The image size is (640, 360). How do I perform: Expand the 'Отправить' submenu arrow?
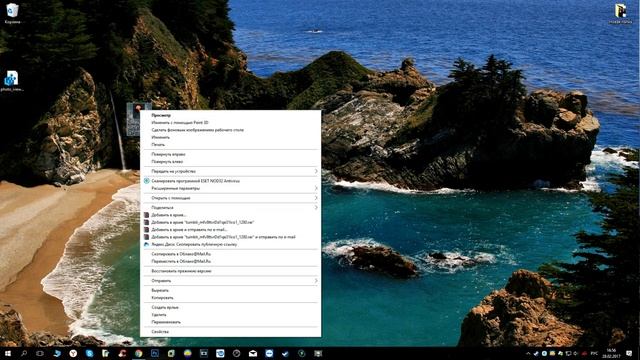tap(316, 281)
